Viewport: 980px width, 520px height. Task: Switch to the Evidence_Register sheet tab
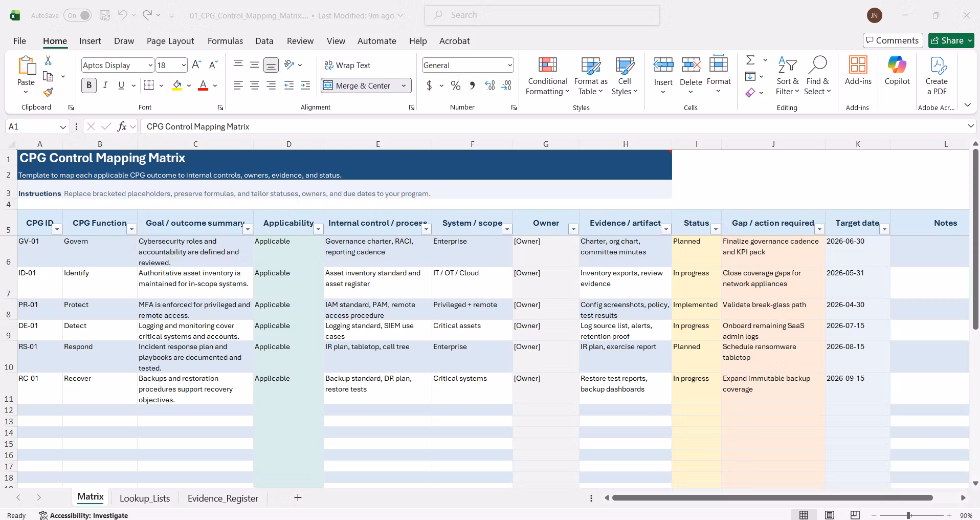pos(223,498)
